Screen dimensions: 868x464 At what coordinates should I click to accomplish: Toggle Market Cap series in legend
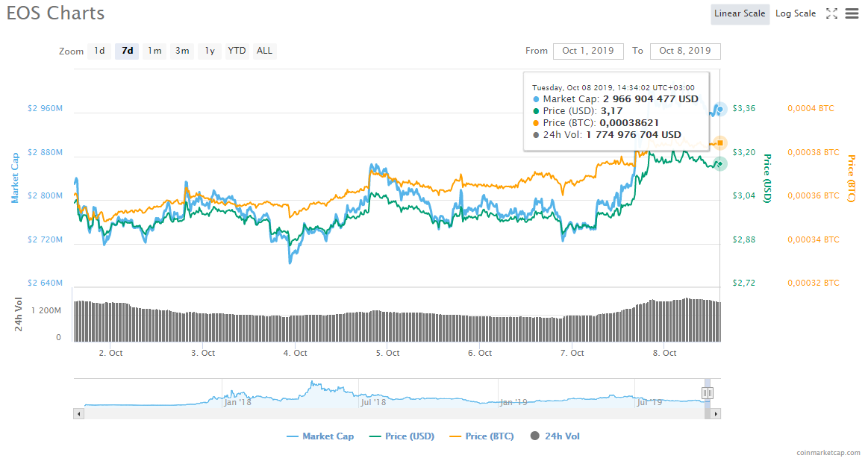320,436
